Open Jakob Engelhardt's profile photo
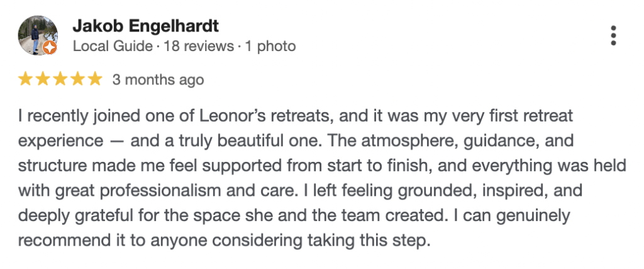The image size is (644, 269). click(38, 35)
